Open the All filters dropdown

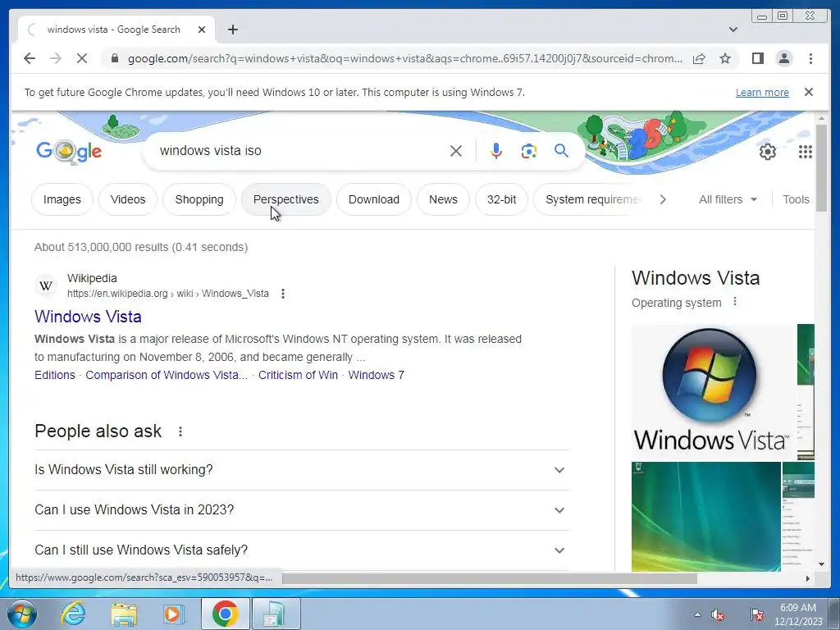click(x=728, y=199)
